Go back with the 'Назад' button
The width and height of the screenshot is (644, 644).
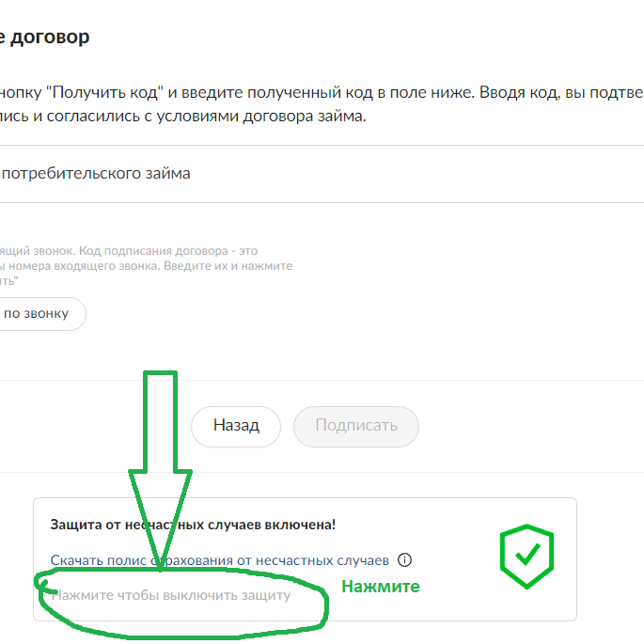tap(236, 426)
